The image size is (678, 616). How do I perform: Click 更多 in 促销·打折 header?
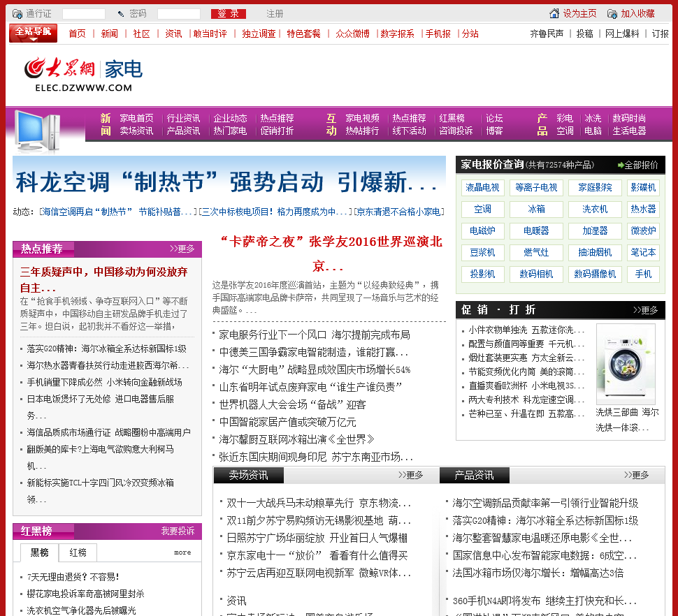(x=646, y=309)
